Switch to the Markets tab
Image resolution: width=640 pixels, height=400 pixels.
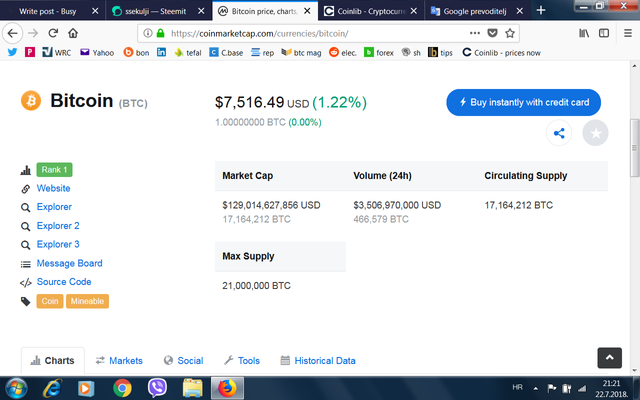[x=119, y=361]
